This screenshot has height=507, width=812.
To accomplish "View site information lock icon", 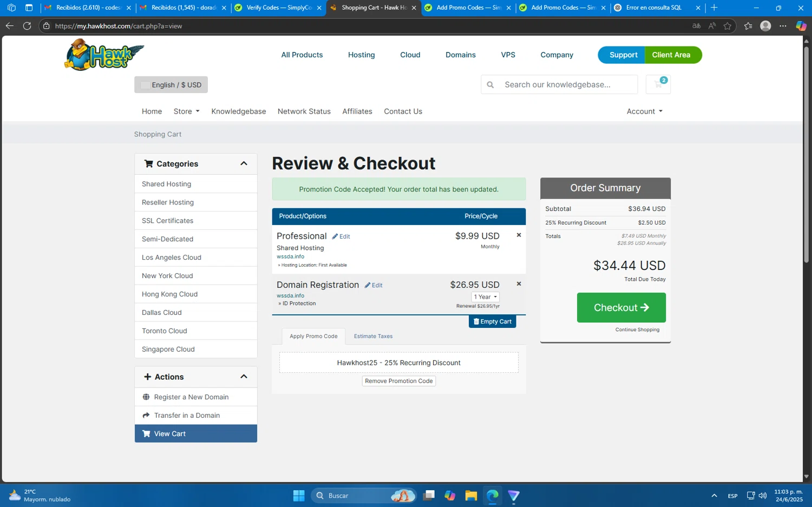I will pos(47,26).
